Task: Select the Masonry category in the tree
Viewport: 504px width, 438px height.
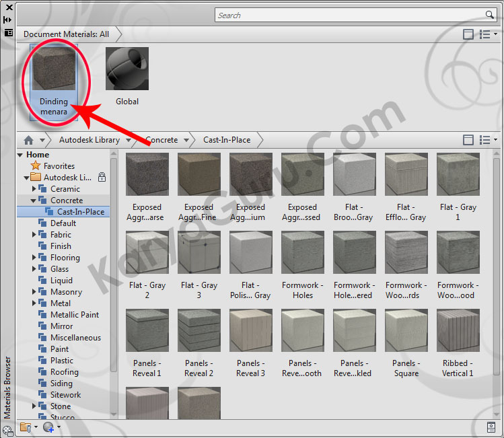Action: 66,292
